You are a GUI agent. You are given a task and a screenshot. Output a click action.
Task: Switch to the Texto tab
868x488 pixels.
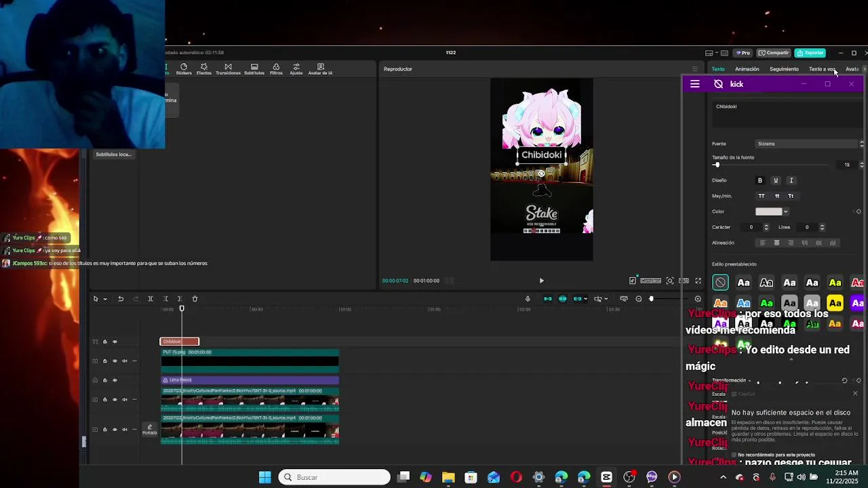click(718, 69)
